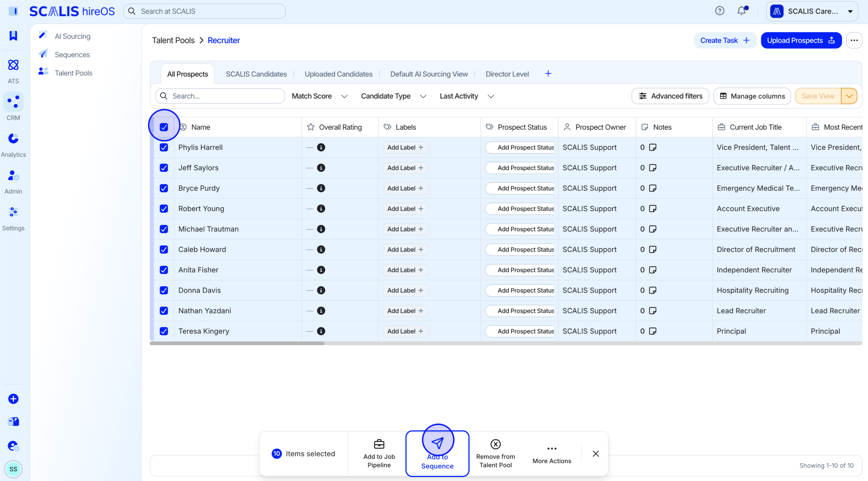This screenshot has width=868, height=481.
Task: Open the help question mark icon
Action: pyautogui.click(x=720, y=11)
